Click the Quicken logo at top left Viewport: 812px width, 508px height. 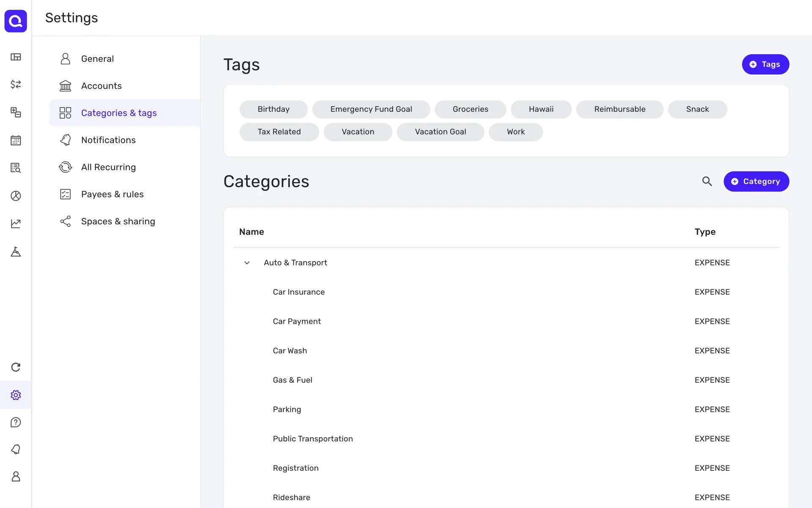click(16, 21)
